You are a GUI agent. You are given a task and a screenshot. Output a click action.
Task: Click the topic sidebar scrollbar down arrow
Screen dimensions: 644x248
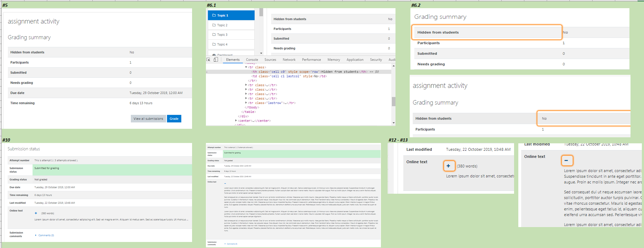coord(261,53)
